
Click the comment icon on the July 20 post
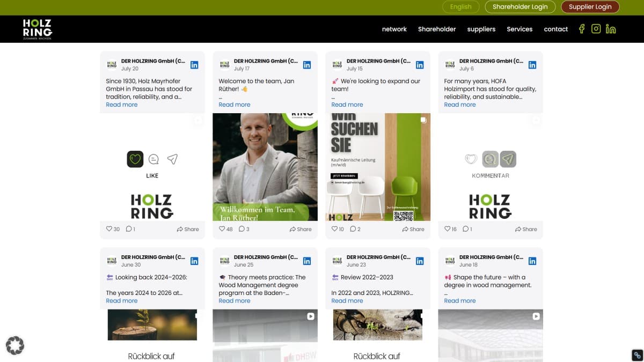pos(129,229)
